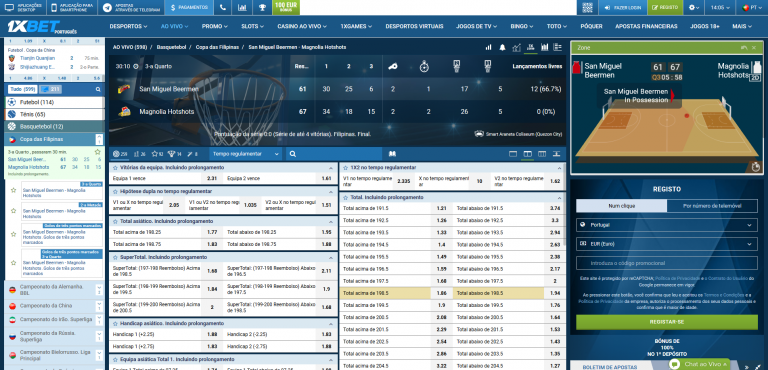The image size is (768, 370).
Task: Click the bell notification icon above scoreboard
Action: tap(502, 48)
